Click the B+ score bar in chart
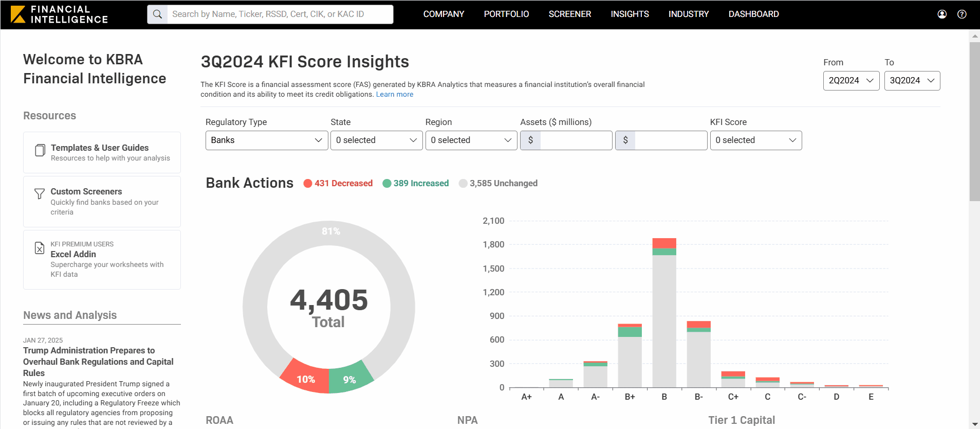 630,355
